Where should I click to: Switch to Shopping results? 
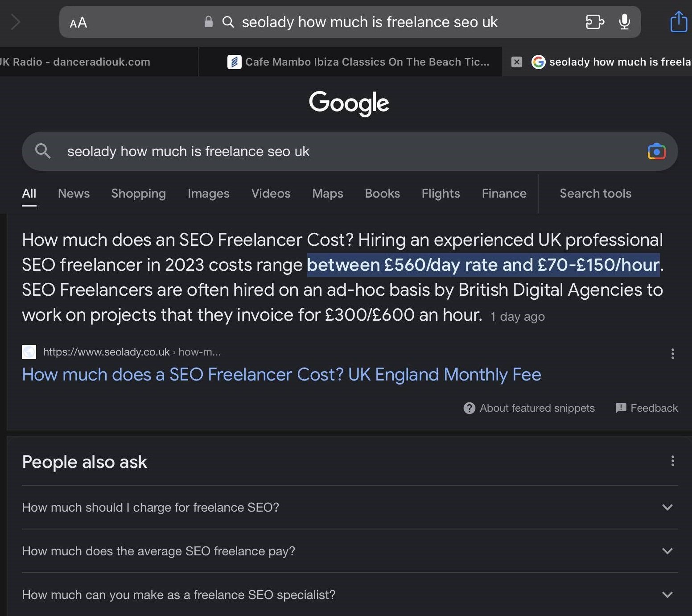[x=138, y=194]
